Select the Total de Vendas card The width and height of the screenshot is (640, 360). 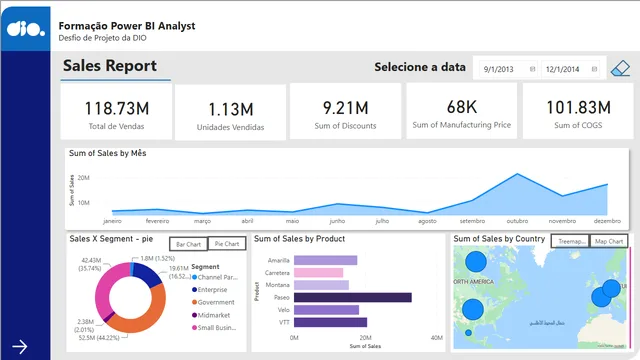coord(116,112)
